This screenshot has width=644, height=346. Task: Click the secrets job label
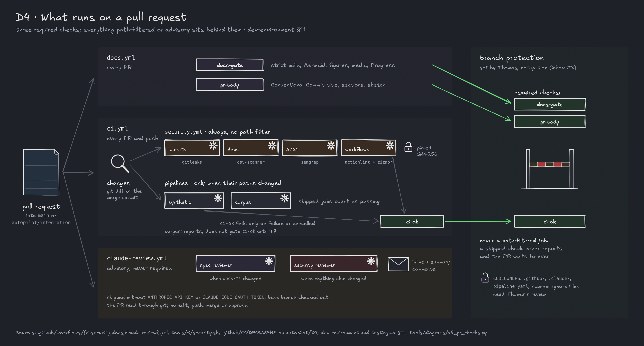pyautogui.click(x=177, y=149)
